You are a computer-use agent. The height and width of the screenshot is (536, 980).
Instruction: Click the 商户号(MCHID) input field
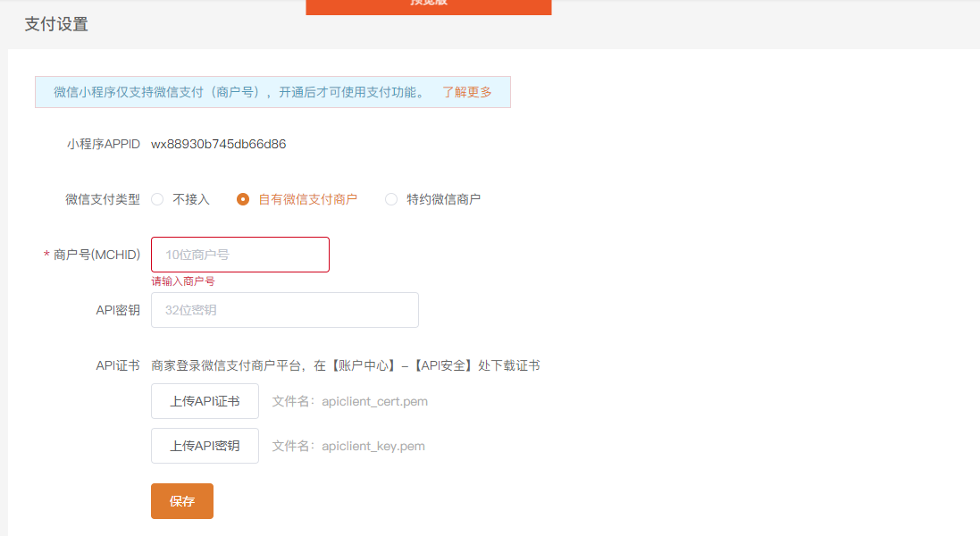239,255
